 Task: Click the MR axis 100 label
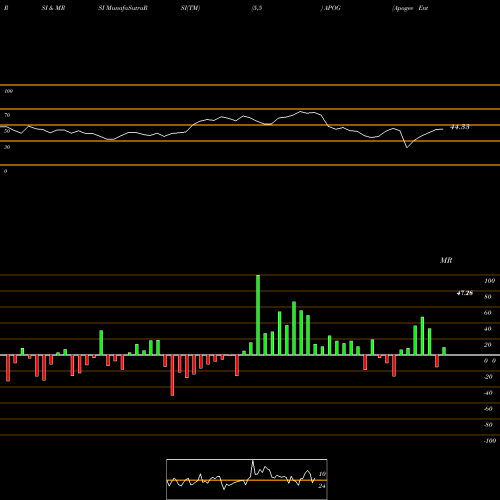pos(489,281)
